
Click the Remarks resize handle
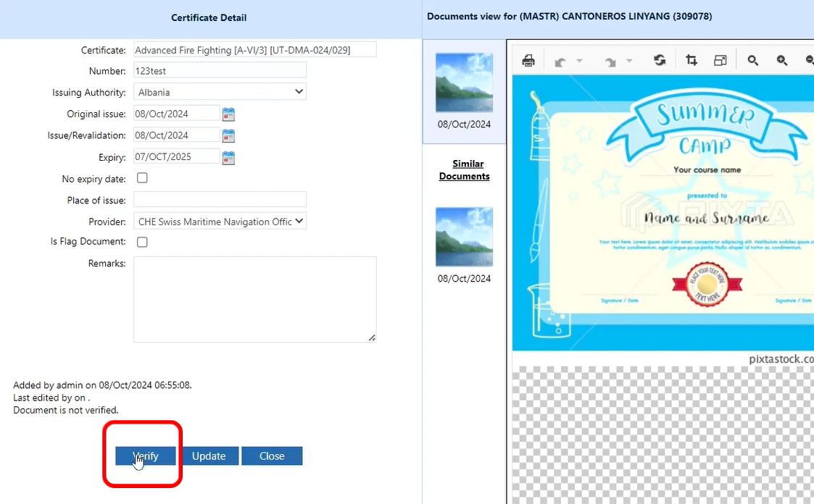(373, 338)
